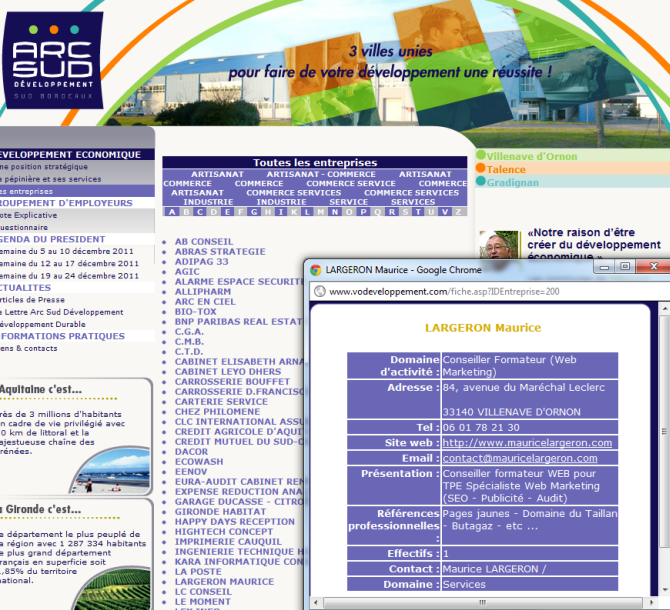The height and width of the screenshot is (610, 670).
Task: Click the popup scrollbar down arrow
Action: point(665,590)
